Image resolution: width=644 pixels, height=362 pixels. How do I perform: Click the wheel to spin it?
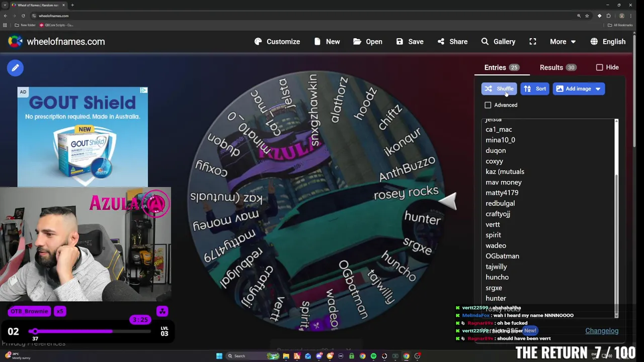316,202
